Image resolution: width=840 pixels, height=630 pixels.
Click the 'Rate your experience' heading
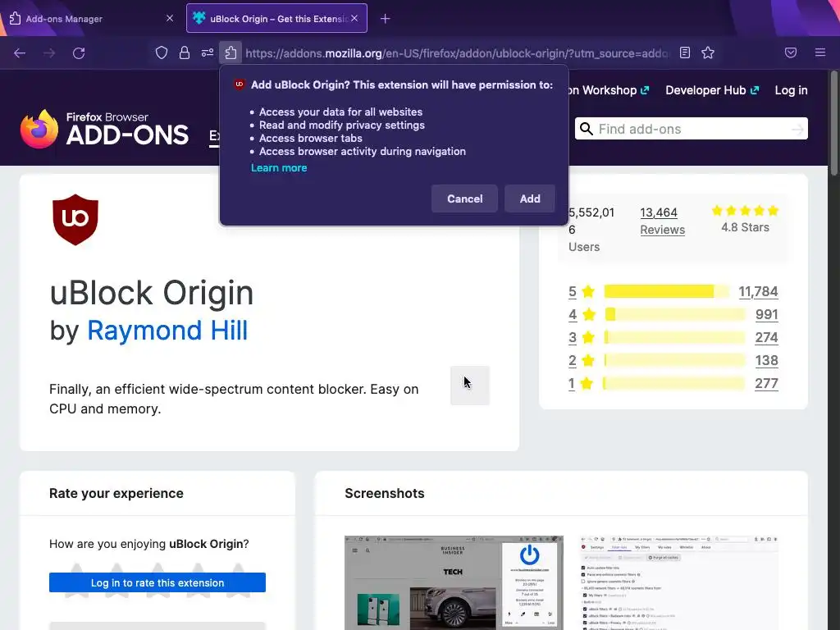pos(116,493)
